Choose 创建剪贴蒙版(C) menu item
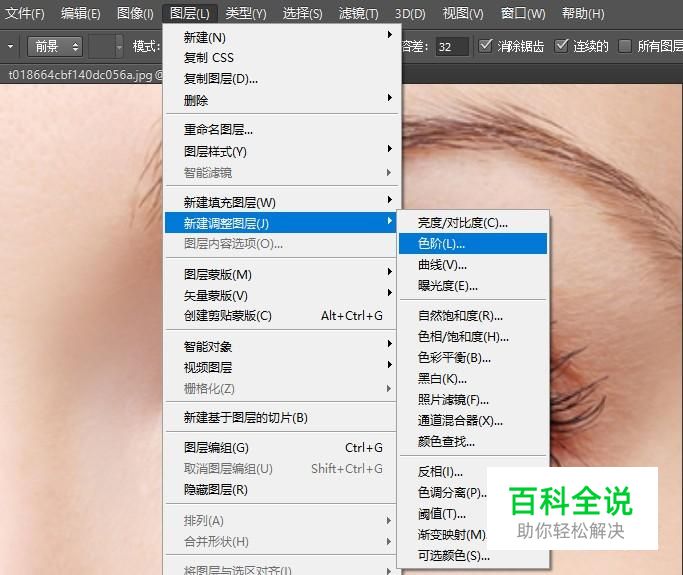 281,315
